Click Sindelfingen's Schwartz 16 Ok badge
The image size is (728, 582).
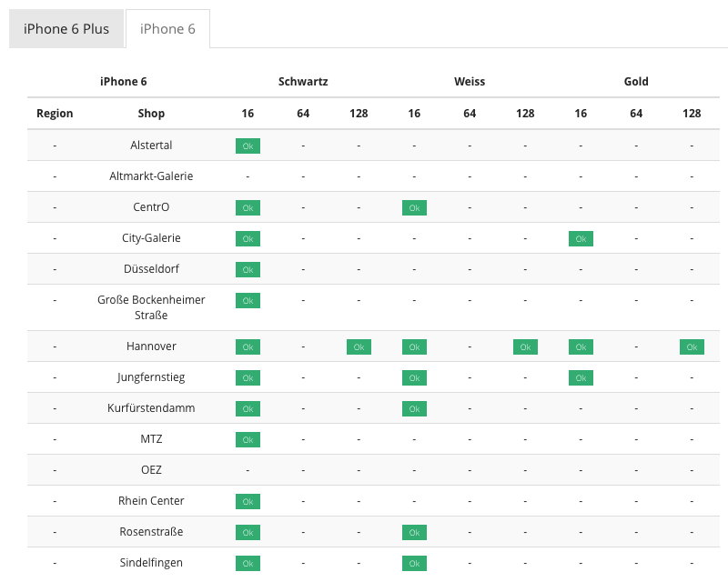pos(248,564)
